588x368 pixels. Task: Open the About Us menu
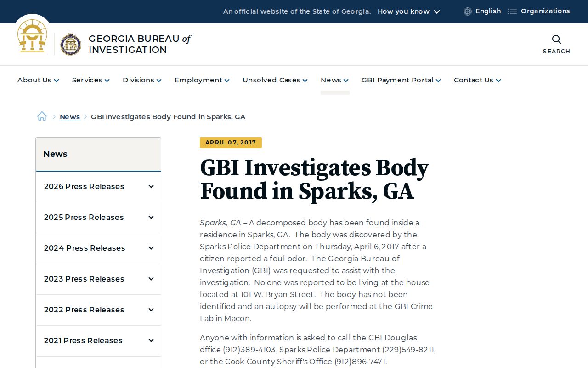[38, 80]
